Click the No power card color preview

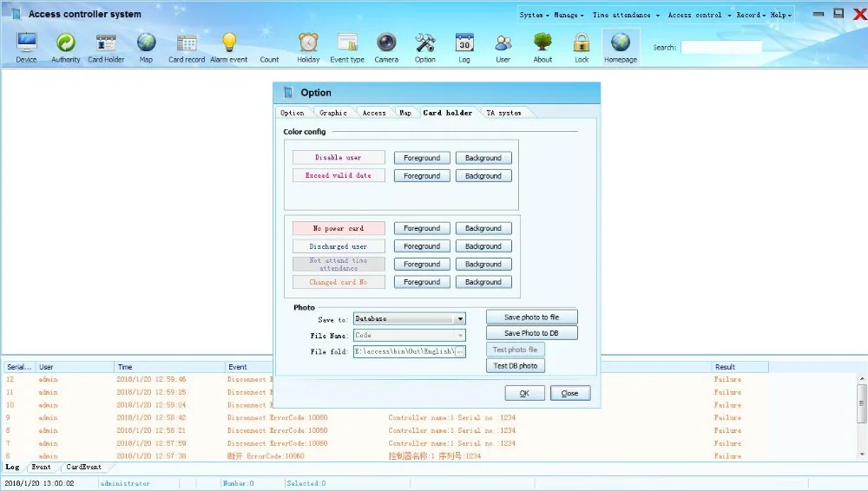(339, 228)
